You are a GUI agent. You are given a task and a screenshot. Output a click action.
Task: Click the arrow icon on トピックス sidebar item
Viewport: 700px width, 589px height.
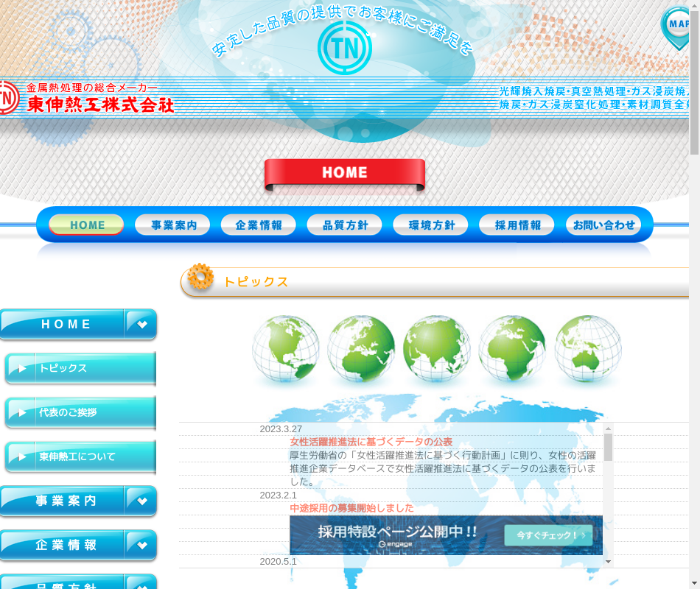(x=22, y=368)
